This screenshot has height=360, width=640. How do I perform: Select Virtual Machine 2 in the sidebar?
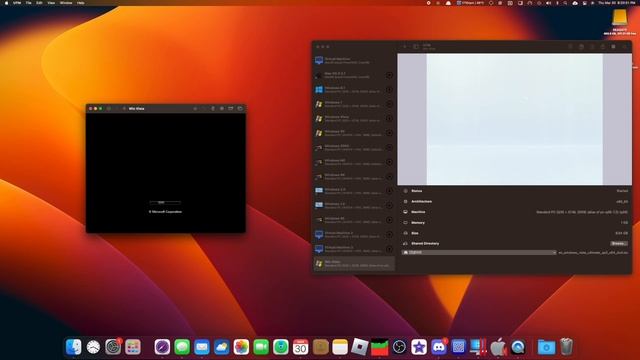354,234
